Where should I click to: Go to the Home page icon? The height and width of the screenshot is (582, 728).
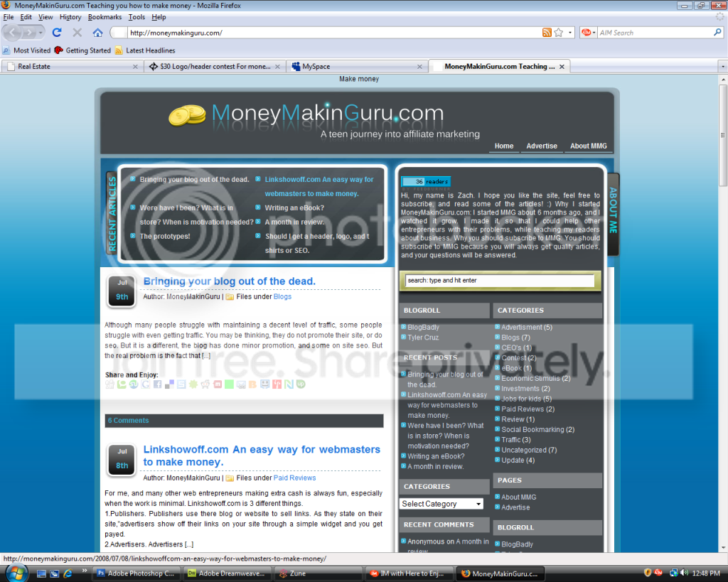pos(97,33)
